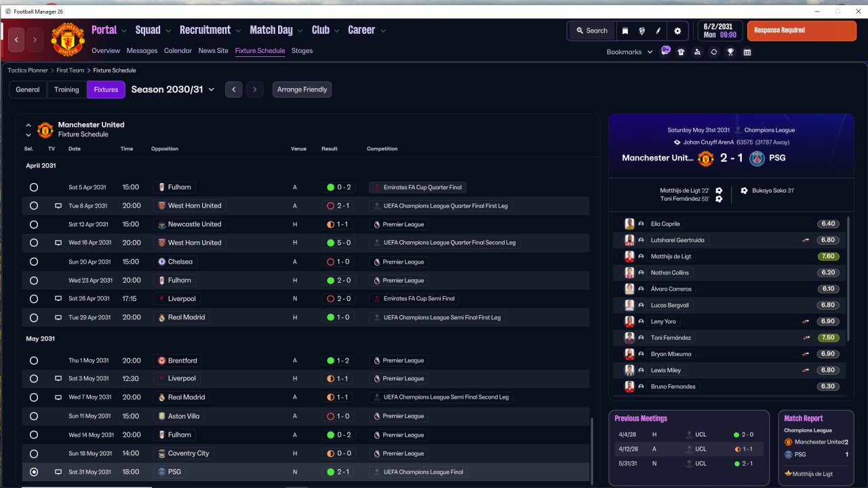Open the Tactics Planner breadcrumb link
This screenshot has height=488, width=868.
click(28, 70)
